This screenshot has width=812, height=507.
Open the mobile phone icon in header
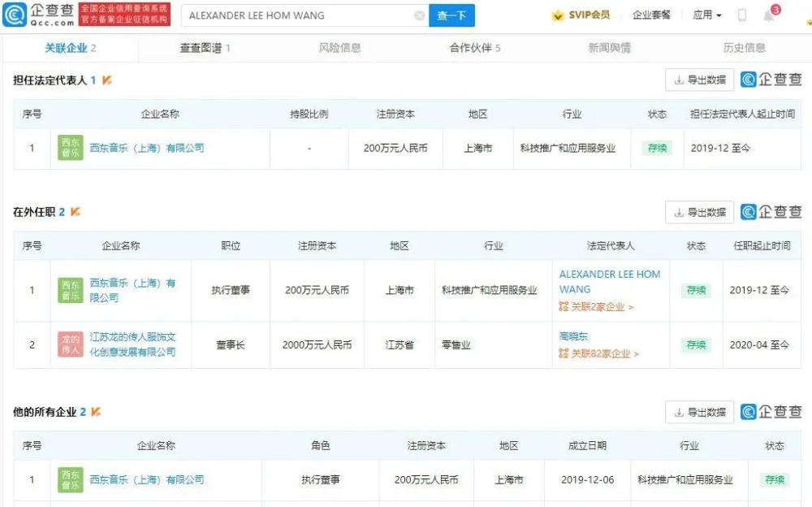click(741, 15)
